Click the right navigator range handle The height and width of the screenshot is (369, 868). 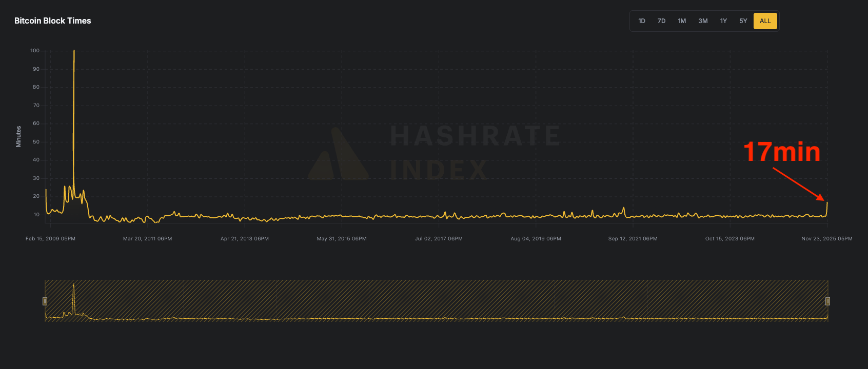pyautogui.click(x=827, y=301)
